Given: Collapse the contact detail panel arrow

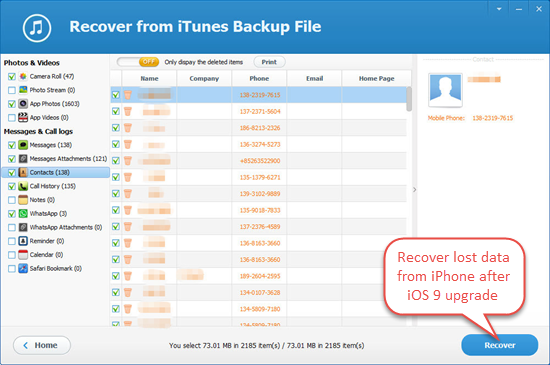Looking at the screenshot, I should 414,190.
